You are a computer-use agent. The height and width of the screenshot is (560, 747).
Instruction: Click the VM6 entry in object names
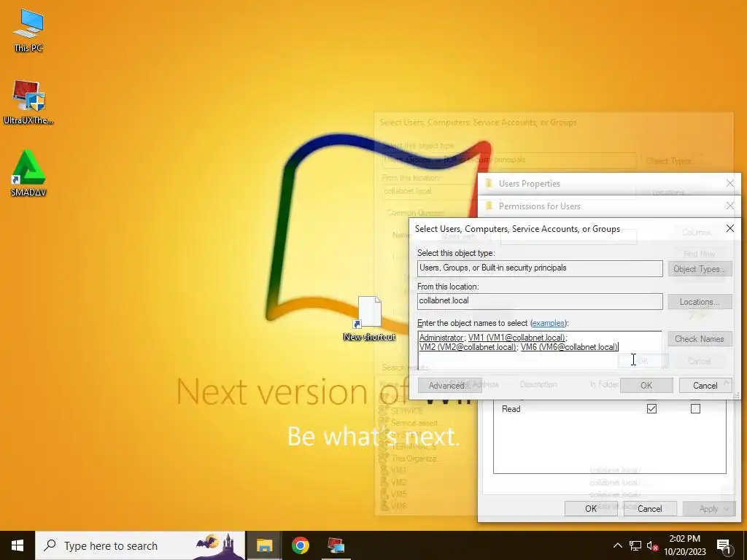click(x=569, y=346)
